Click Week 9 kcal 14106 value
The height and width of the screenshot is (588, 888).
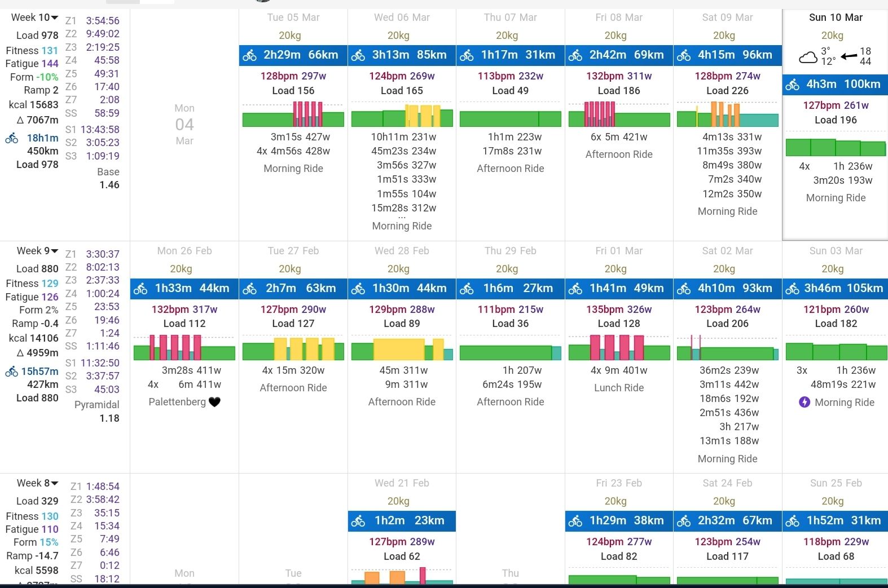point(45,338)
